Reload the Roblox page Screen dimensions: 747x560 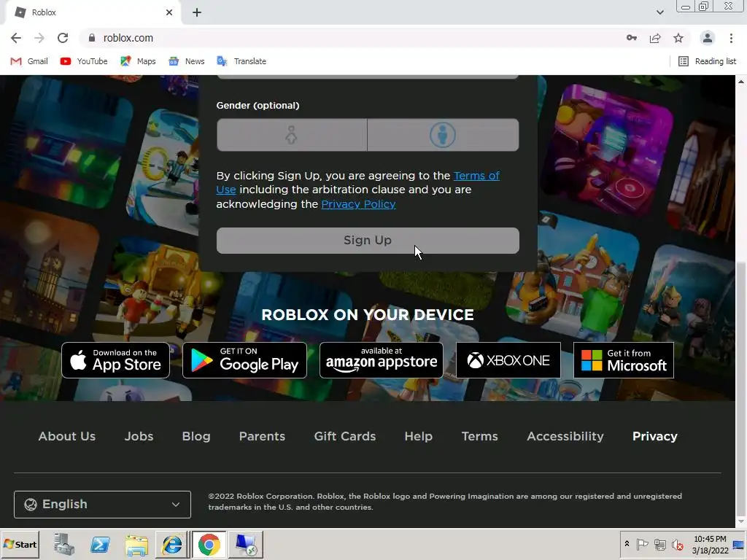pyautogui.click(x=63, y=38)
